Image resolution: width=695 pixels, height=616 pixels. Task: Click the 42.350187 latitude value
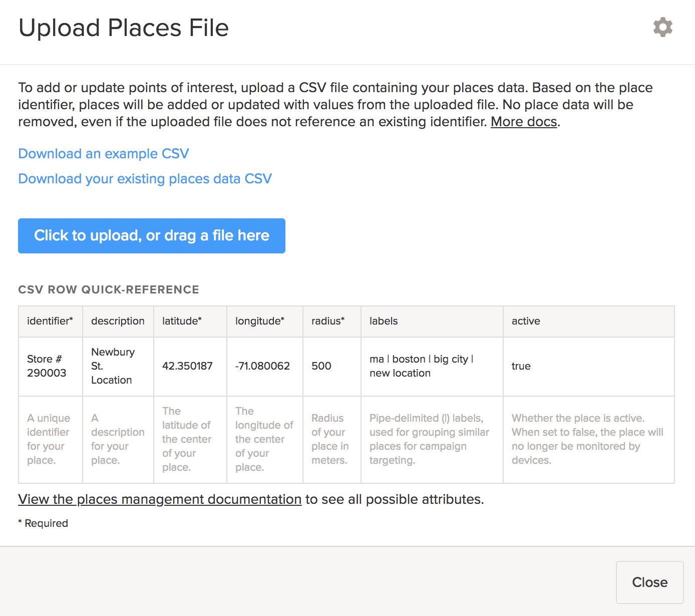coord(187,366)
